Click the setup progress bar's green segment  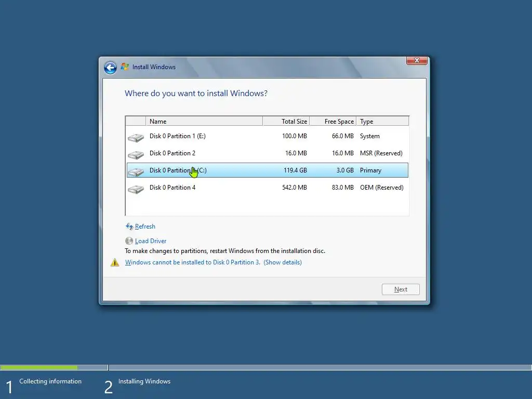click(39, 367)
